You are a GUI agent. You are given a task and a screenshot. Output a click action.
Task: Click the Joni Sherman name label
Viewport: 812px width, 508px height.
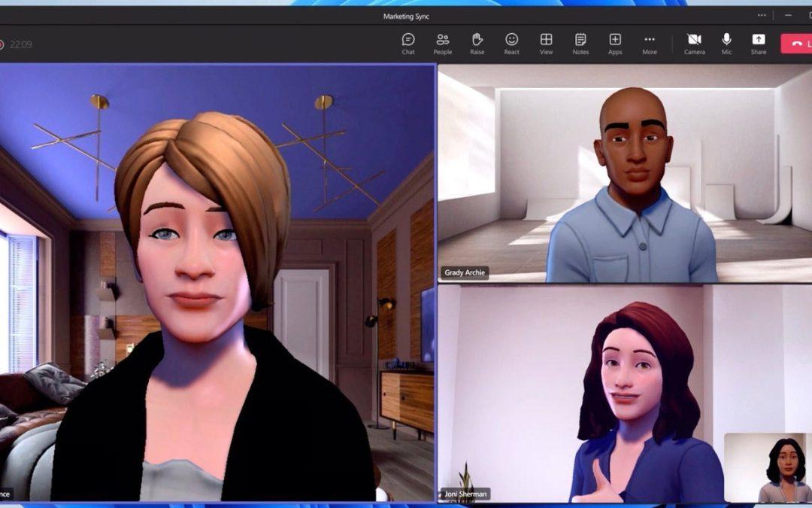[x=465, y=494]
